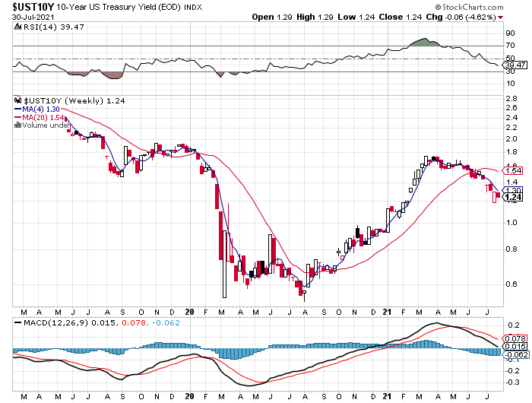Click the $UST10Y (Weekly) 1.24 legend
532x403 pixels.
(x=74, y=101)
